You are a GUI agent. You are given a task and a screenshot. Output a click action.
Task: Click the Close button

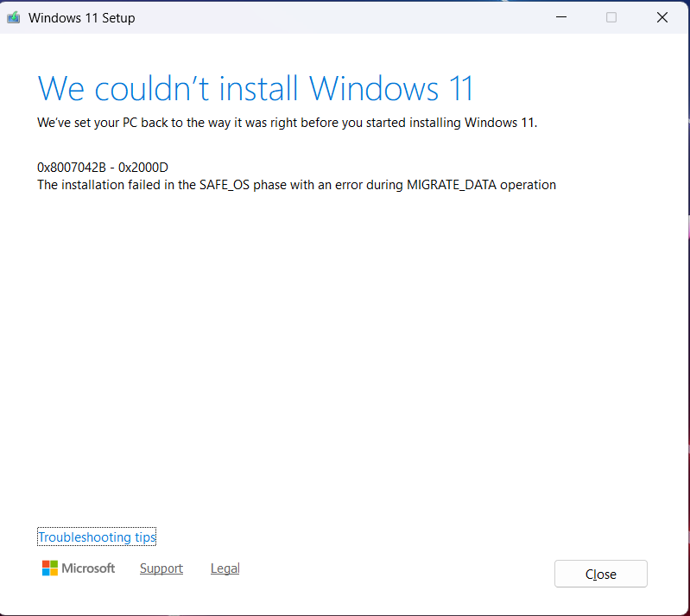[601, 574]
